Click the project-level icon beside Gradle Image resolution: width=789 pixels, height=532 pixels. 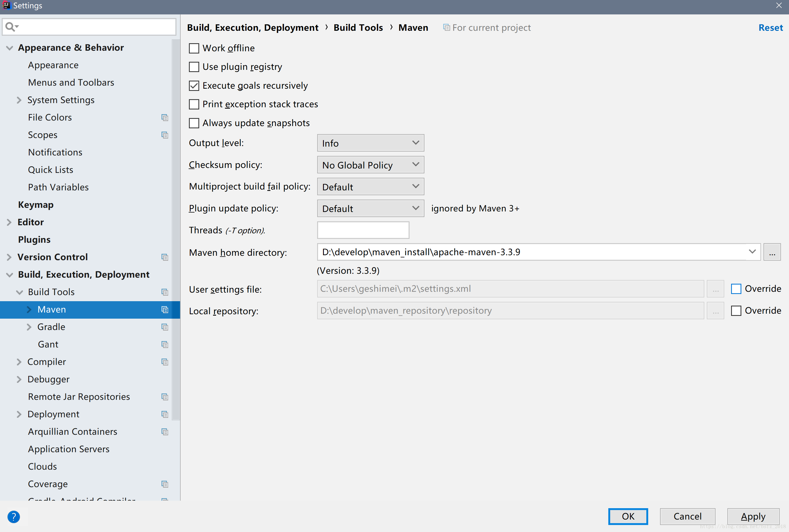coord(165,327)
